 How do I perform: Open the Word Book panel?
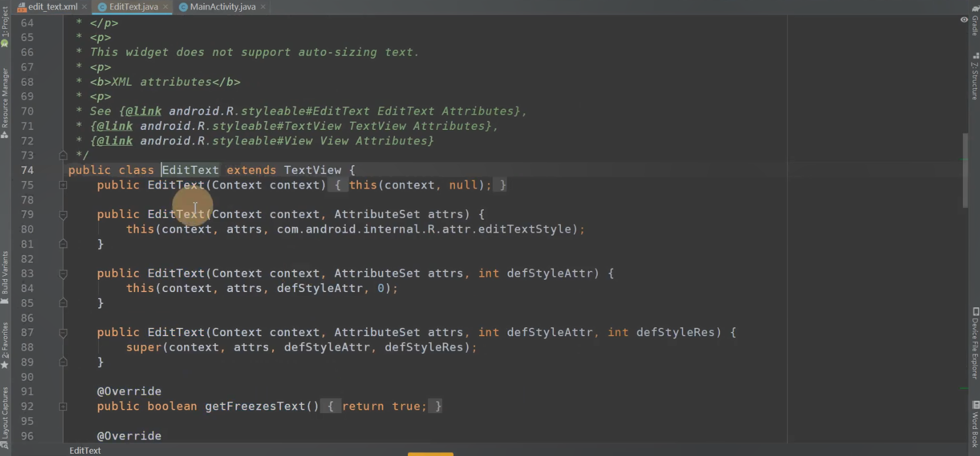[975, 424]
